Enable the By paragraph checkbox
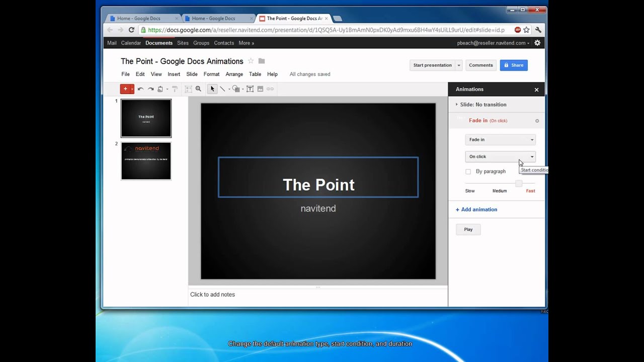Image resolution: width=644 pixels, height=362 pixels. [x=468, y=171]
